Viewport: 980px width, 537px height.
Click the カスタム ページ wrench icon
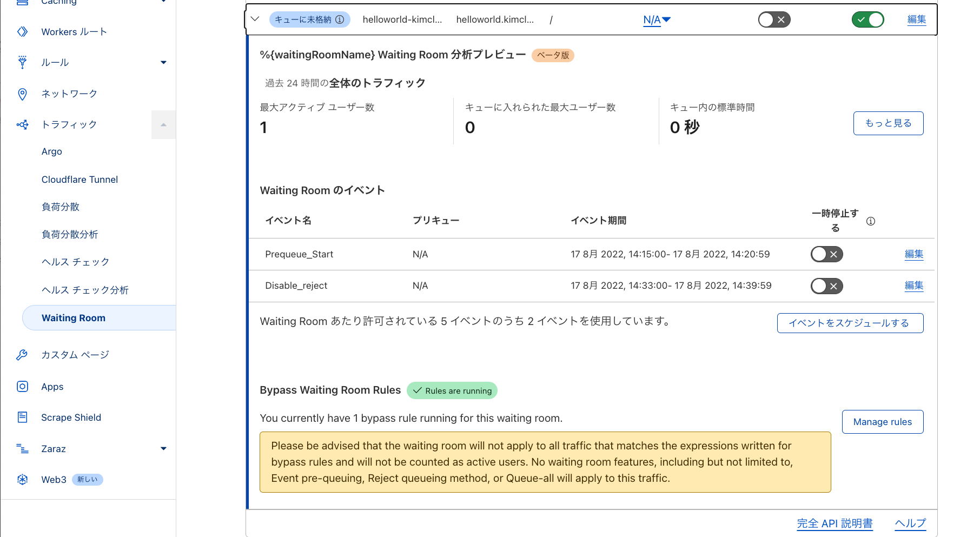(22, 355)
